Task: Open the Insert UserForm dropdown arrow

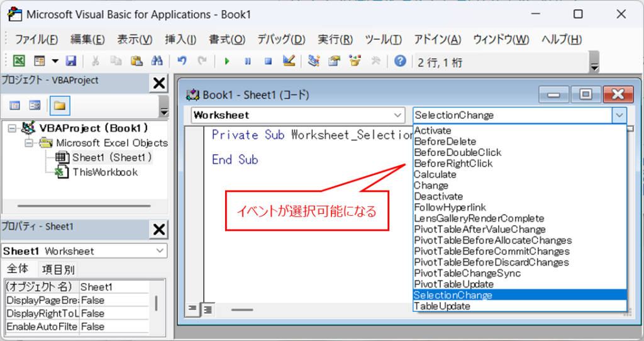Action: 55,62
